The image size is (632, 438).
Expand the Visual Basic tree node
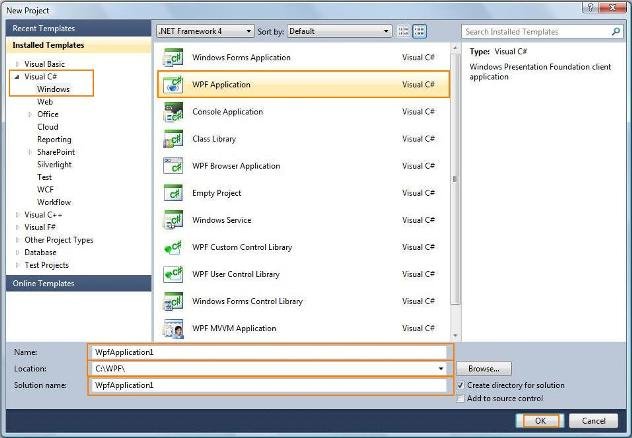coord(17,64)
